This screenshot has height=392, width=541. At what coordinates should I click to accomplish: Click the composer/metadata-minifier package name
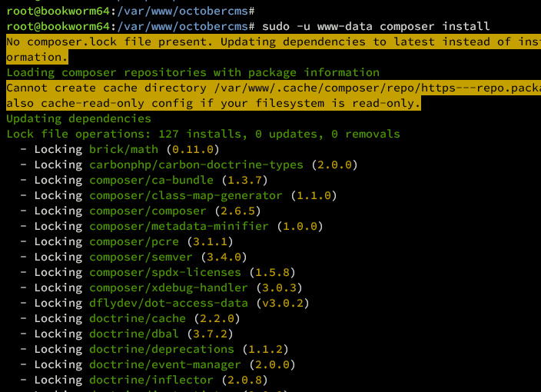(x=179, y=226)
